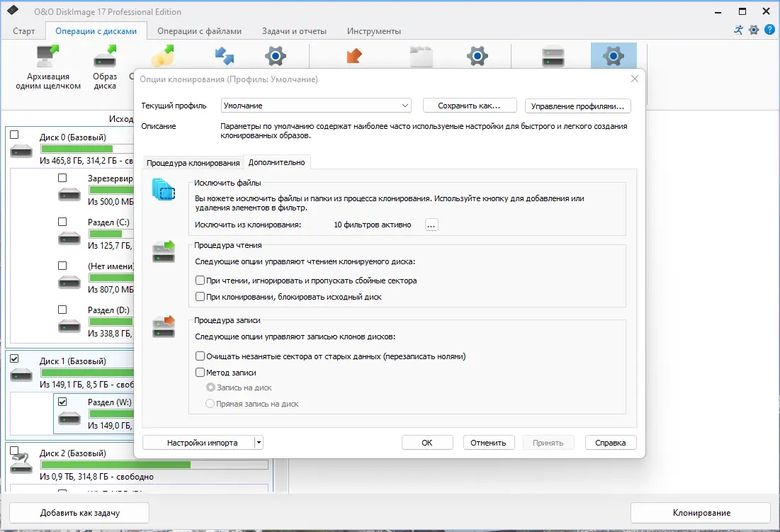Click the Архивация одним щелчком icon

[47, 56]
